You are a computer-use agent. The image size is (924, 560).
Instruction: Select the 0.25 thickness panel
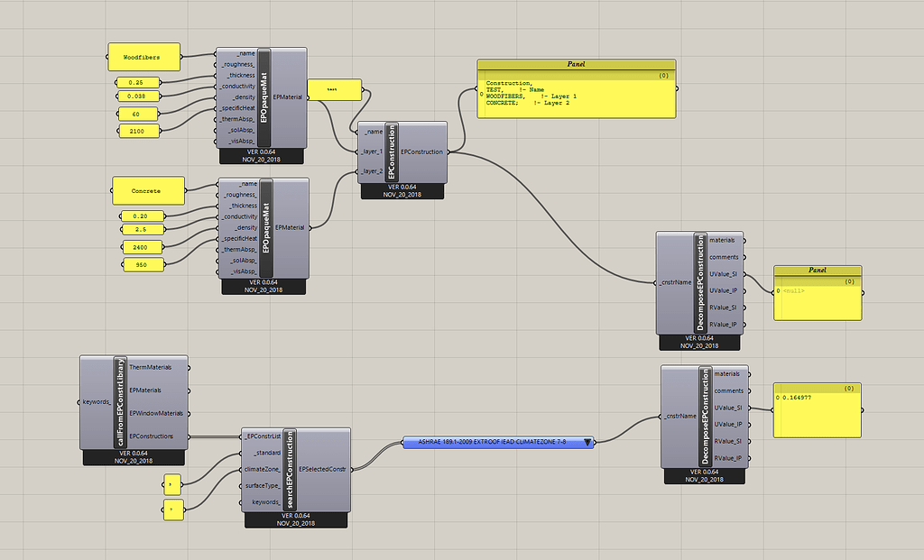tap(138, 82)
